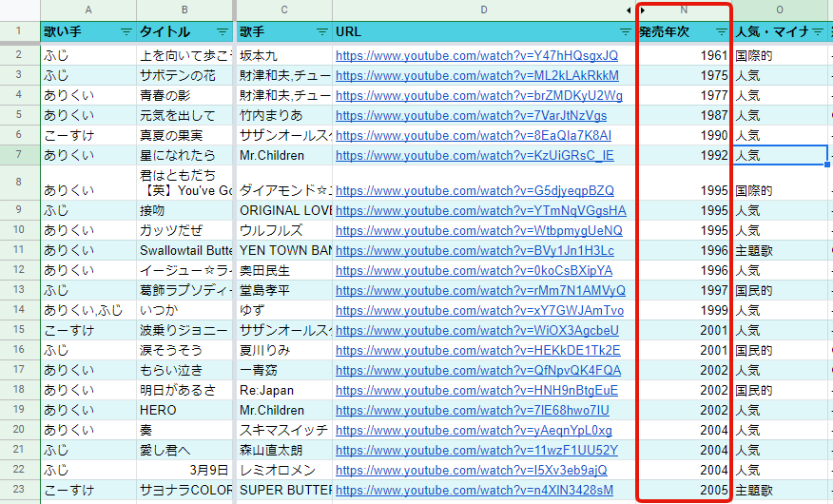
Task: Select cell containing 坂本九
Action: [x=283, y=56]
